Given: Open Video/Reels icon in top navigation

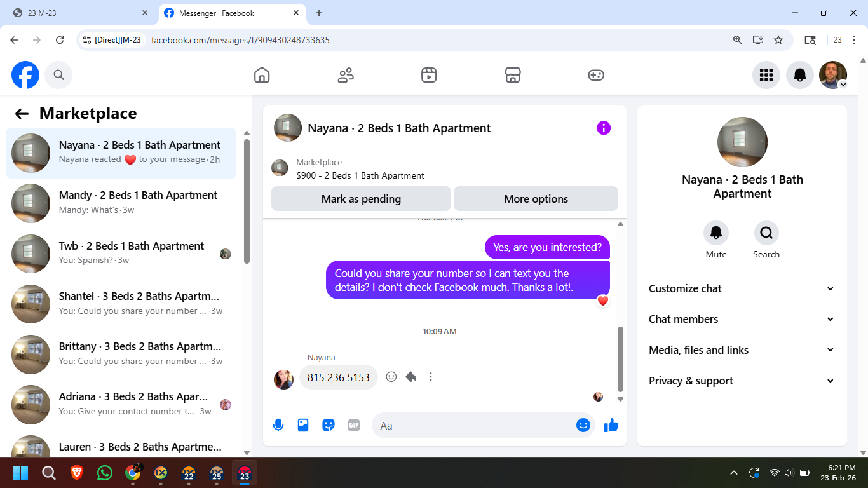Looking at the screenshot, I should click(x=429, y=75).
